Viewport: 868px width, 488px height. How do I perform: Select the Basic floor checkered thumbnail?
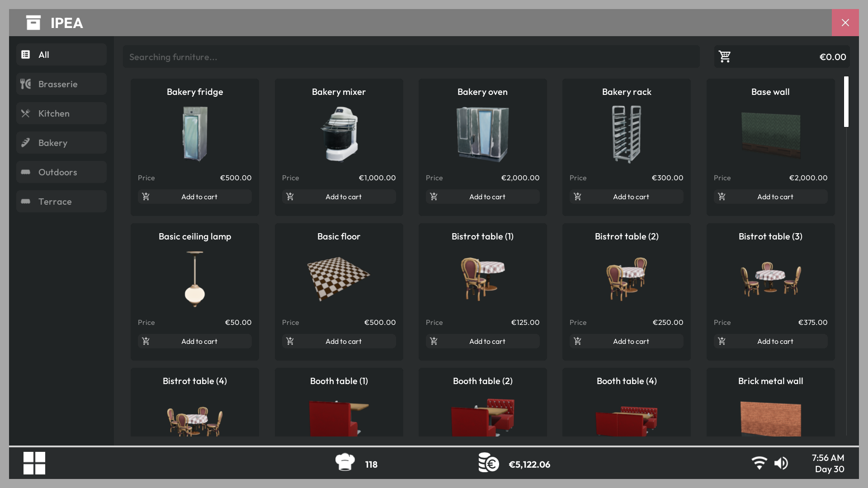point(339,278)
